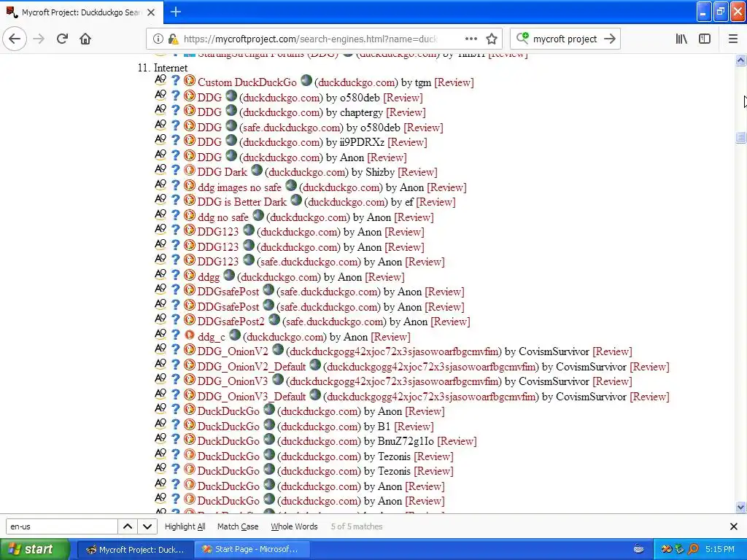Click the '5 of 5 matches' status text

click(x=357, y=526)
